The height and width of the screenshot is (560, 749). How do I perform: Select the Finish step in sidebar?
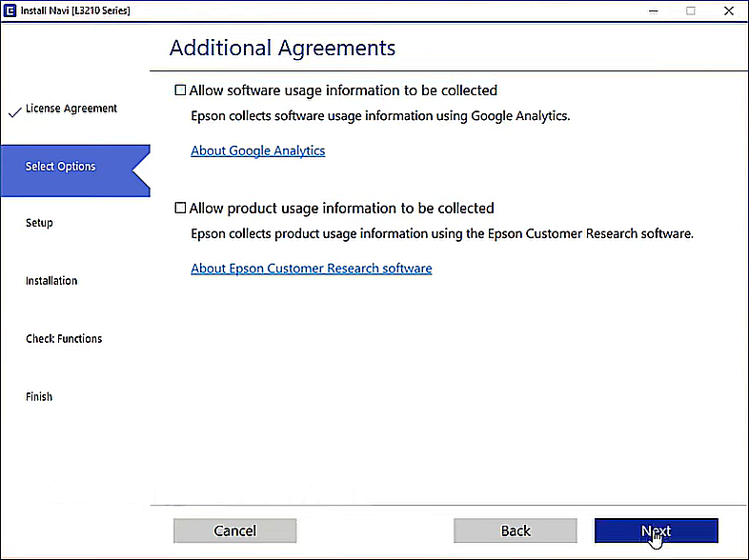pos(39,397)
